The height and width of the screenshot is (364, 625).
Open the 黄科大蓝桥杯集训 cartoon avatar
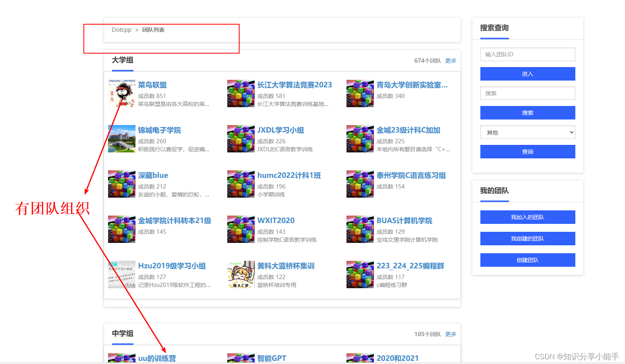241,275
